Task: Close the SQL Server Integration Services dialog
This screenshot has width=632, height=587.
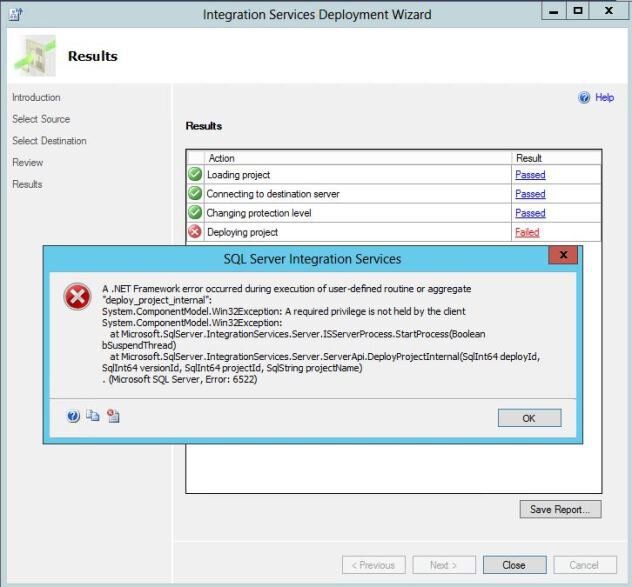Action: (x=563, y=255)
